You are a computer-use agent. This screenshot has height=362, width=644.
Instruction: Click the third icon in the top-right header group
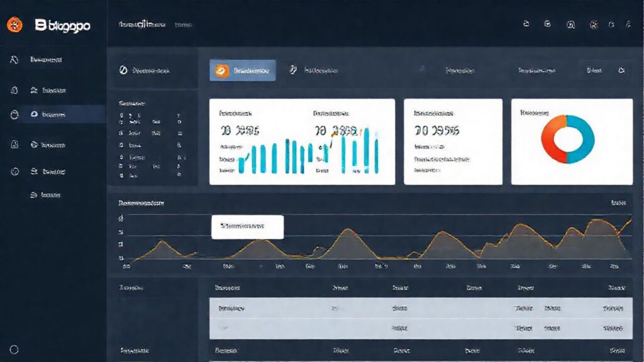(570, 25)
